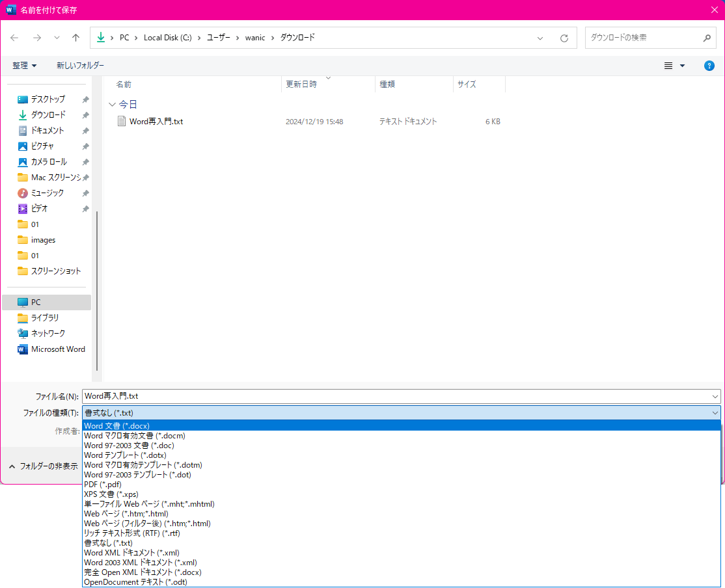Screen dimensions: 725x588
Task: Click the wanic breadcrumb
Action: tap(255, 38)
